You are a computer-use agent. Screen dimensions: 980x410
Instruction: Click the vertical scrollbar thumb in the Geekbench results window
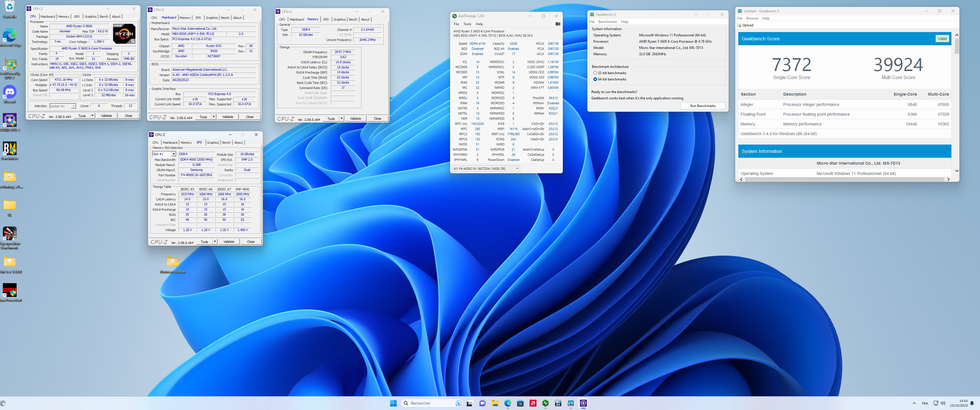tap(957, 46)
